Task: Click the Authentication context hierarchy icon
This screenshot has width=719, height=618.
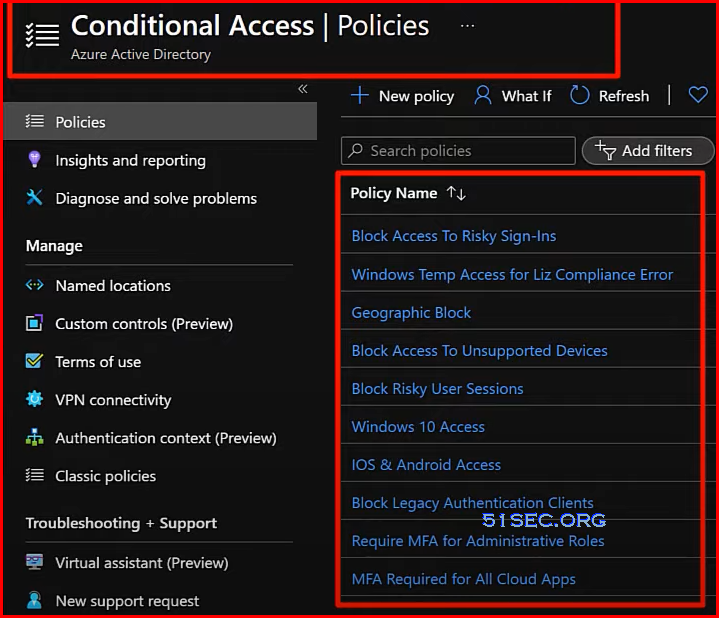Action: tap(34, 437)
